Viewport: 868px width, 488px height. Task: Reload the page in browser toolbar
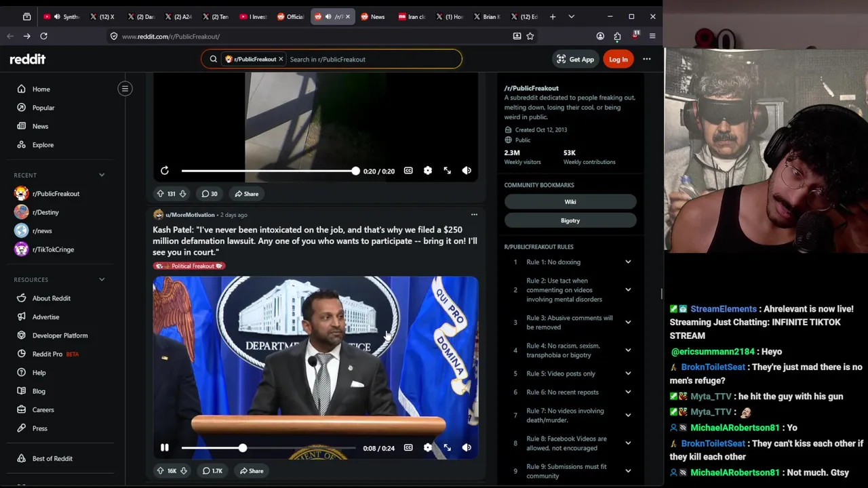(x=43, y=36)
